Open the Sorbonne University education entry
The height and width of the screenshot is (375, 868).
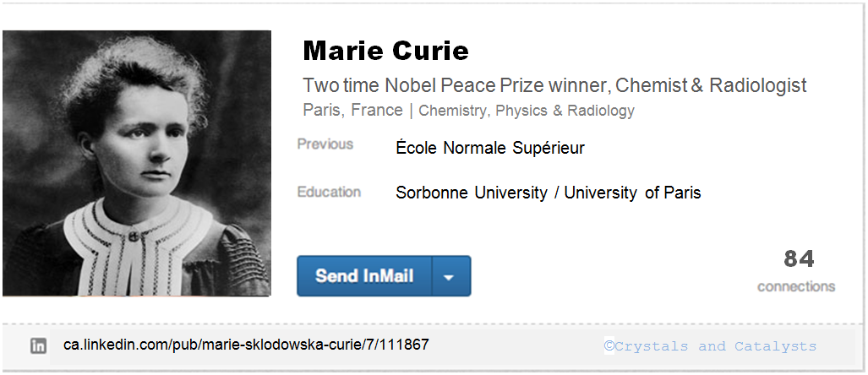471,193
